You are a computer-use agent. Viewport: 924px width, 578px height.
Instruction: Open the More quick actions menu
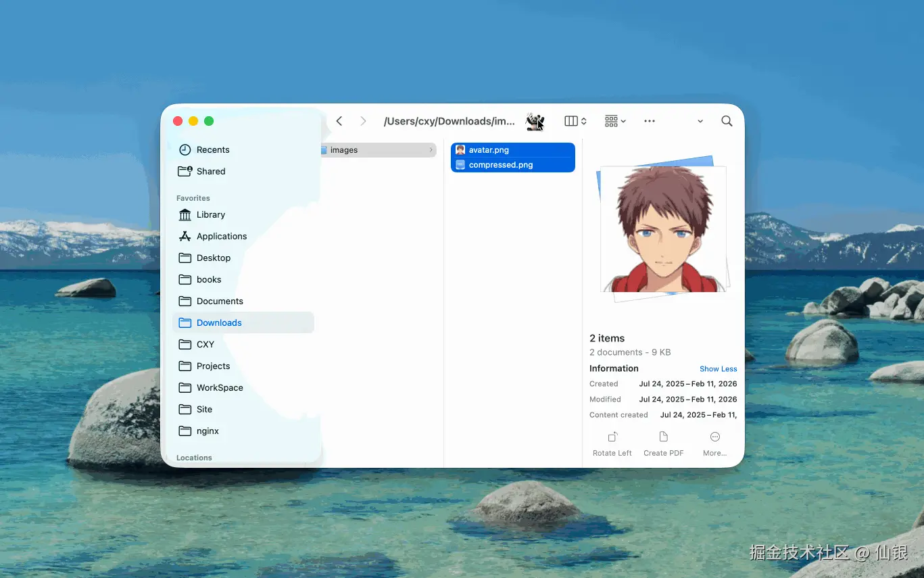click(x=714, y=443)
